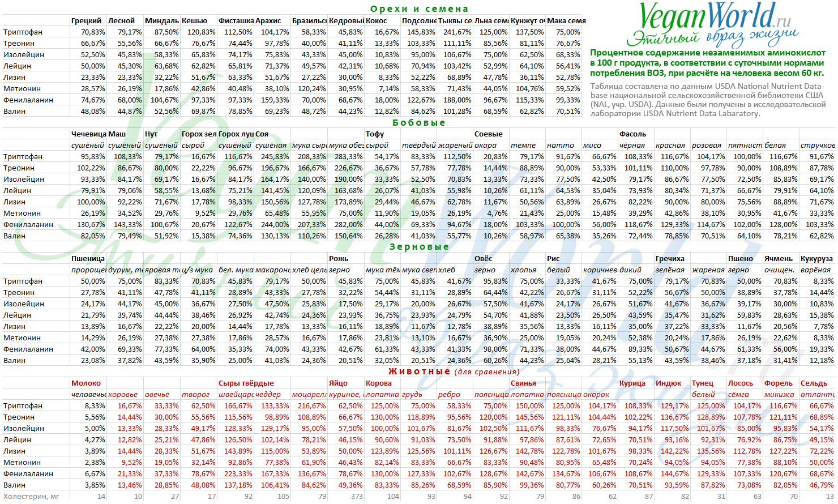Image resolution: width=838 pixels, height=504 pixels.
Task: Click the 'Лесной' column header
Action: pyautogui.click(x=121, y=20)
